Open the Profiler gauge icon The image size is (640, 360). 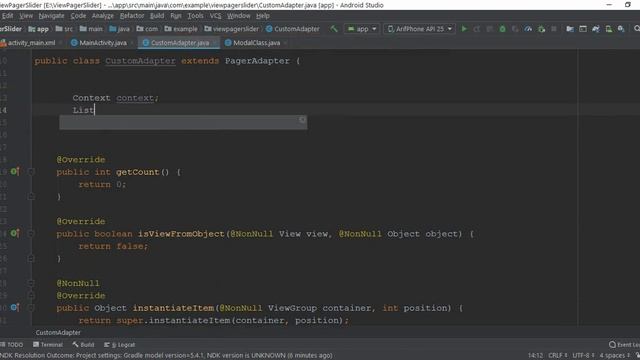(x=528, y=29)
